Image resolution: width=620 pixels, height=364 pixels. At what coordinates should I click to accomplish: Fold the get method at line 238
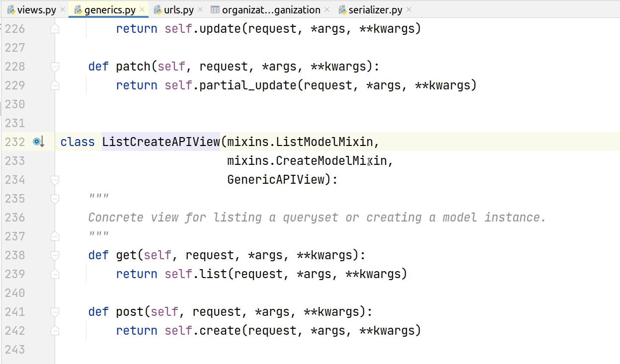tap(55, 255)
